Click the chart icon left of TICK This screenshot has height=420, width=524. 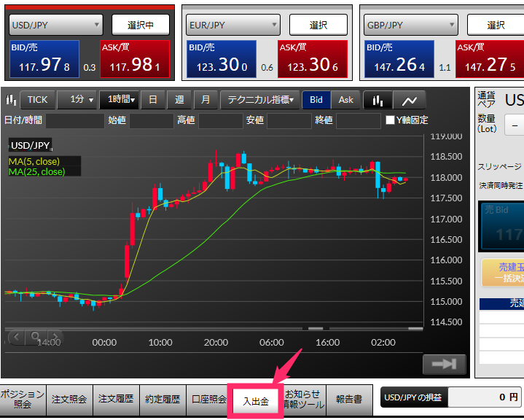click(11, 100)
